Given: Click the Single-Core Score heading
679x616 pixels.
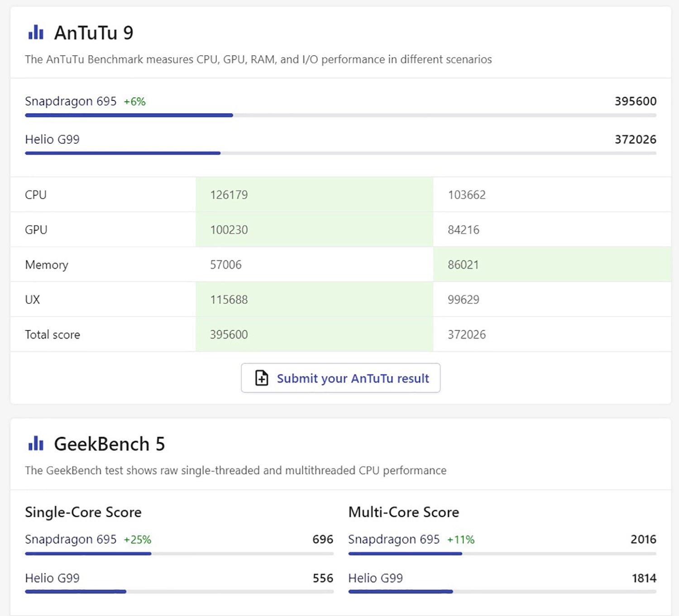Looking at the screenshot, I should click(83, 512).
